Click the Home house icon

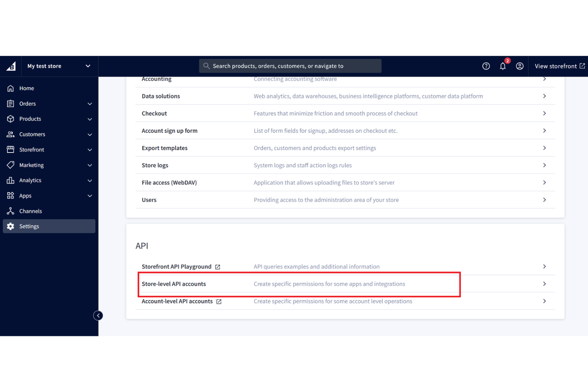[x=11, y=88]
